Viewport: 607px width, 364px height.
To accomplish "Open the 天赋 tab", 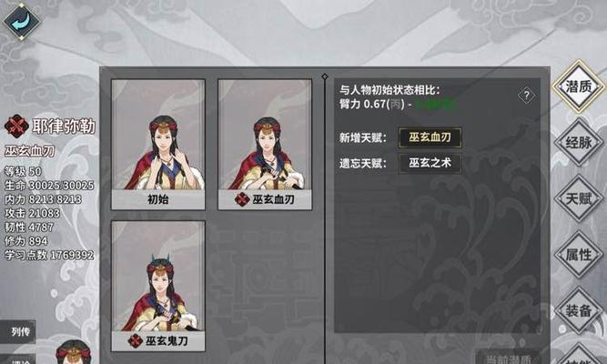I will (579, 198).
